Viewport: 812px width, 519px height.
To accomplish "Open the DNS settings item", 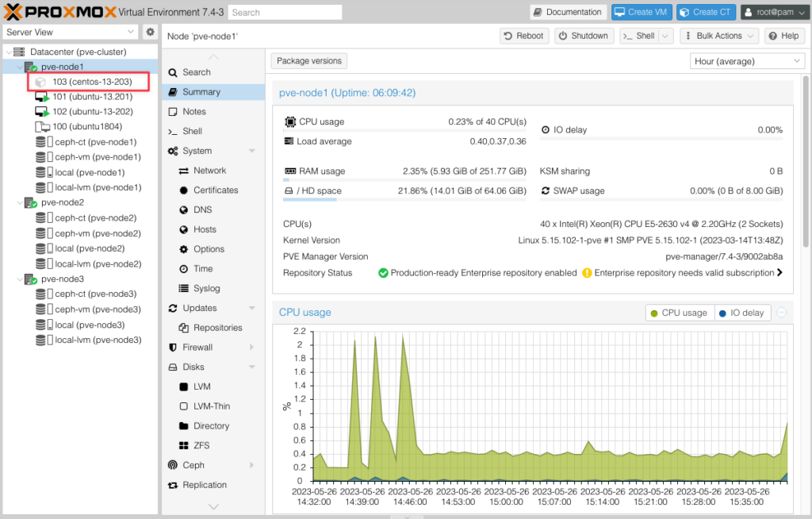I will coord(213,210).
